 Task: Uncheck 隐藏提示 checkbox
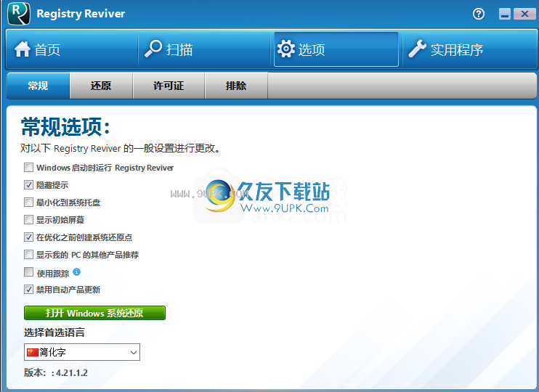[x=28, y=185]
